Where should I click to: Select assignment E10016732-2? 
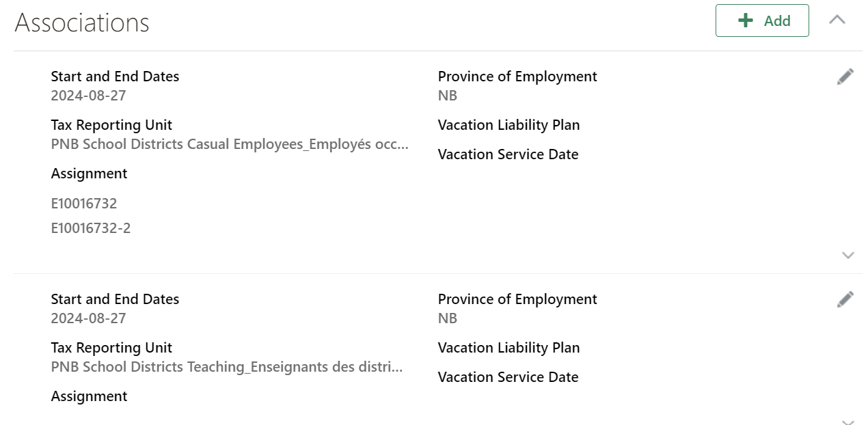tap(90, 228)
